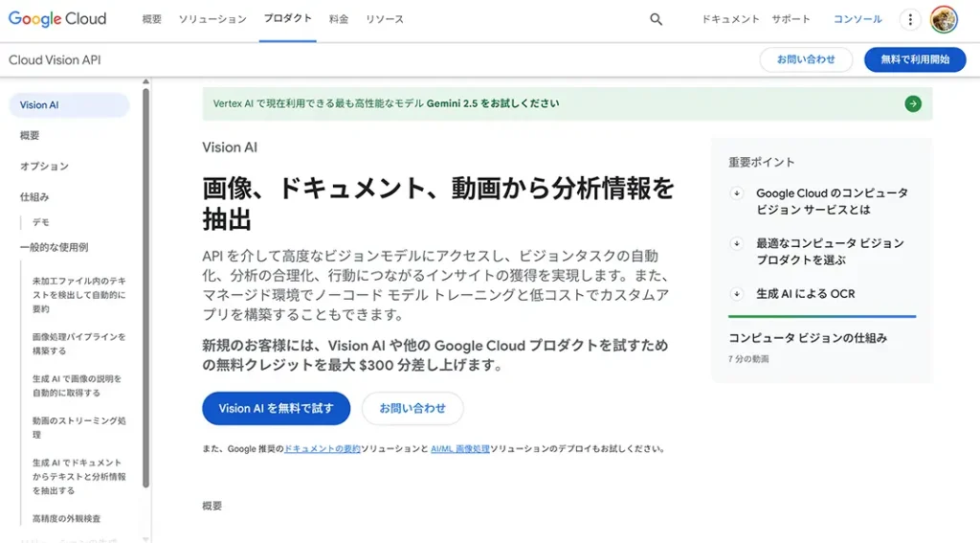
Task: Open 生成 AI による OCR link
Action: click(x=806, y=293)
